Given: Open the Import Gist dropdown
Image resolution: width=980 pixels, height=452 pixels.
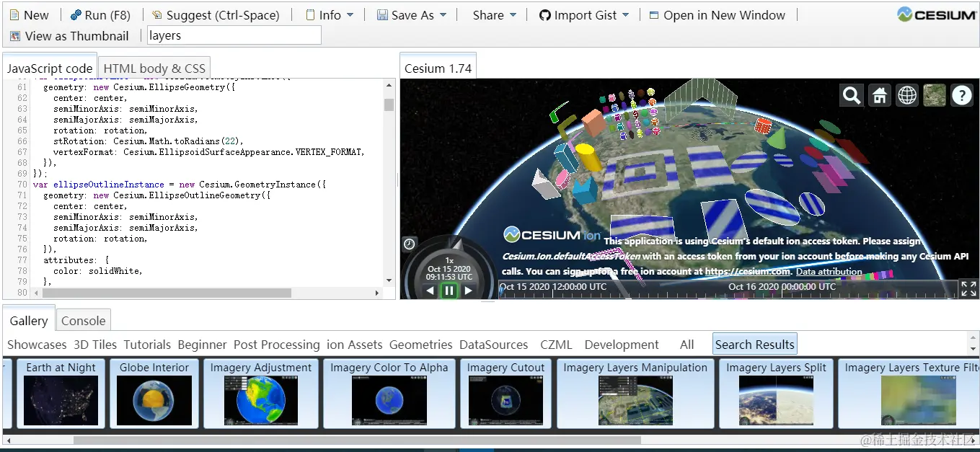Looking at the screenshot, I should click(584, 15).
